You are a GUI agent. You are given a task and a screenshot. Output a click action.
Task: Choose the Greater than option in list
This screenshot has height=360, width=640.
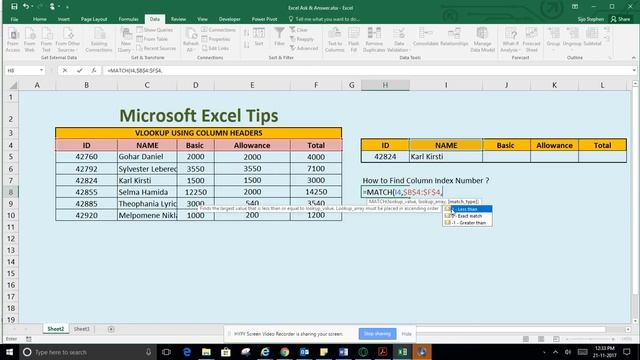tap(467, 223)
